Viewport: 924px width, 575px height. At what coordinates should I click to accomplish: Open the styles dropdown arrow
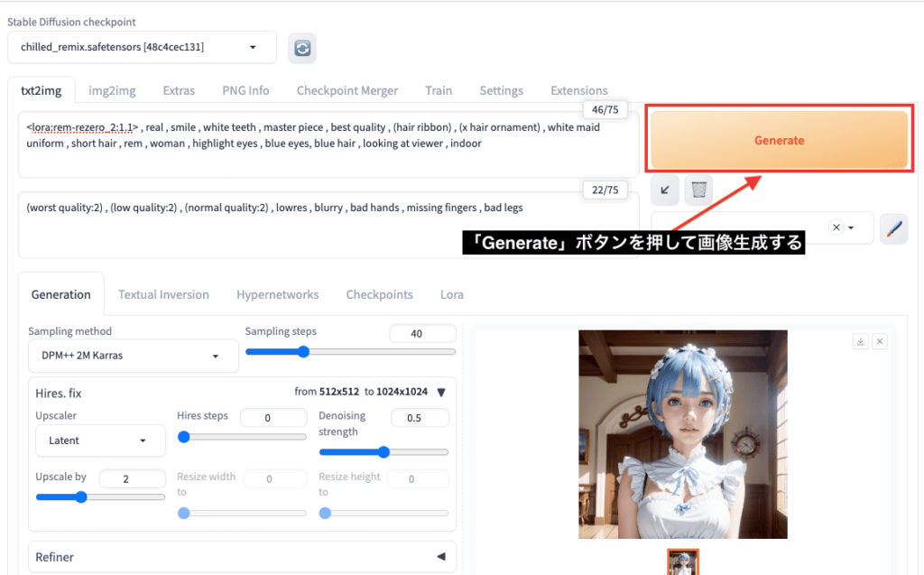point(851,227)
